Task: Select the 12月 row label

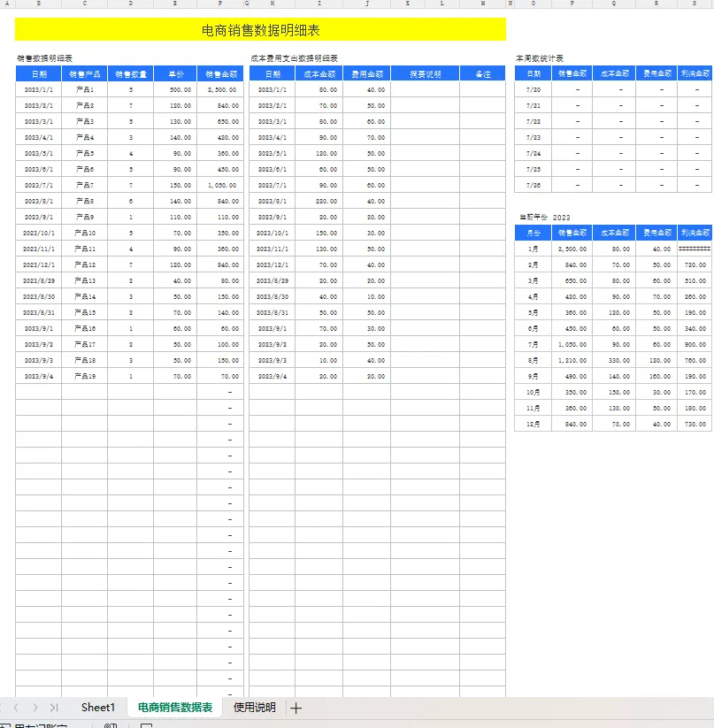Action: tap(534, 425)
